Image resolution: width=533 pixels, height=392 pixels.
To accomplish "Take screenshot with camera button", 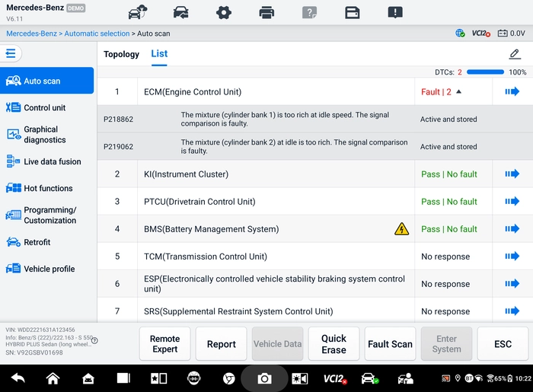I will click(264, 378).
